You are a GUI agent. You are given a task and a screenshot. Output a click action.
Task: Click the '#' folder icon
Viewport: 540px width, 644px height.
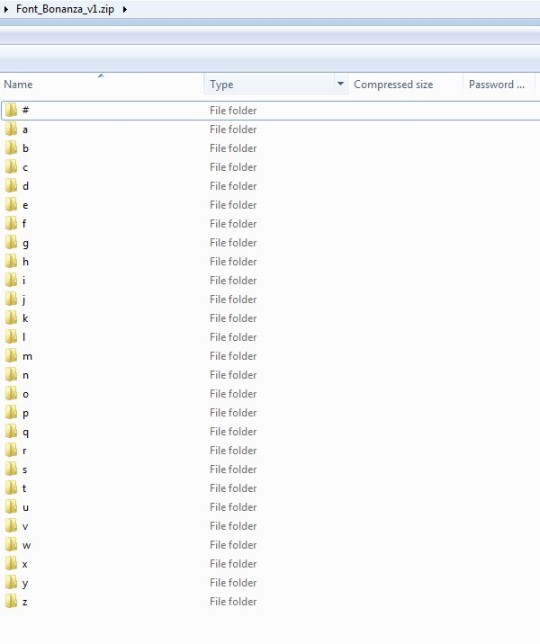click(11, 110)
